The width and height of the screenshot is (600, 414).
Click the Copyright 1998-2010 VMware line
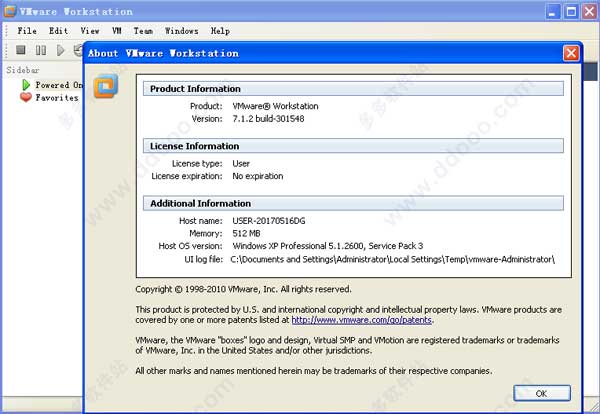243,289
